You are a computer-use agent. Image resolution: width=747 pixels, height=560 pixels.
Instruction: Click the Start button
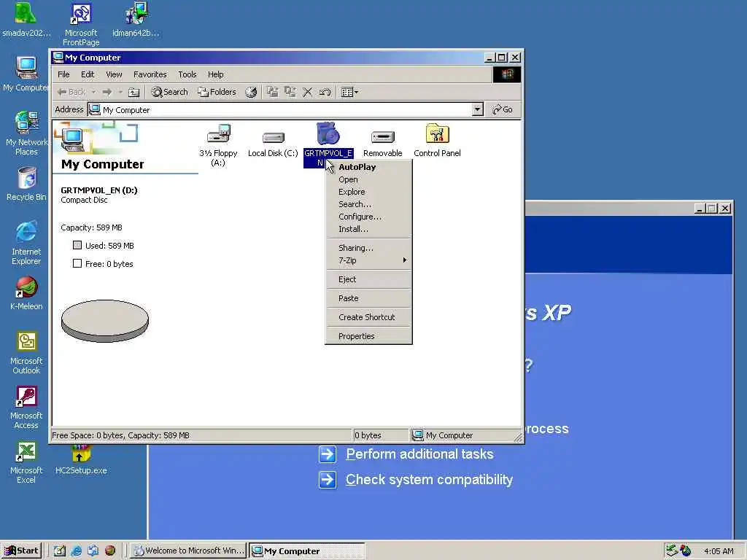pos(22,551)
